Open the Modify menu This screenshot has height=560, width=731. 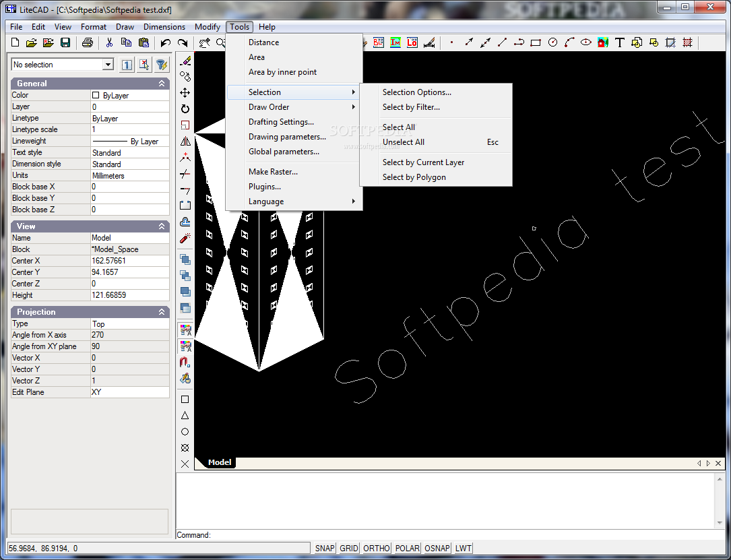coord(208,27)
